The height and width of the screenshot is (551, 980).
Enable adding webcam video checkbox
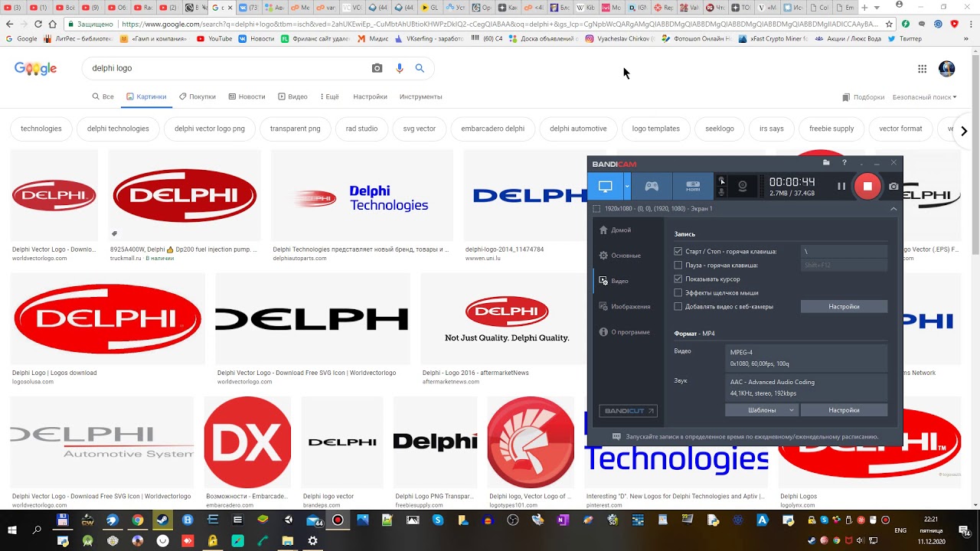click(678, 306)
